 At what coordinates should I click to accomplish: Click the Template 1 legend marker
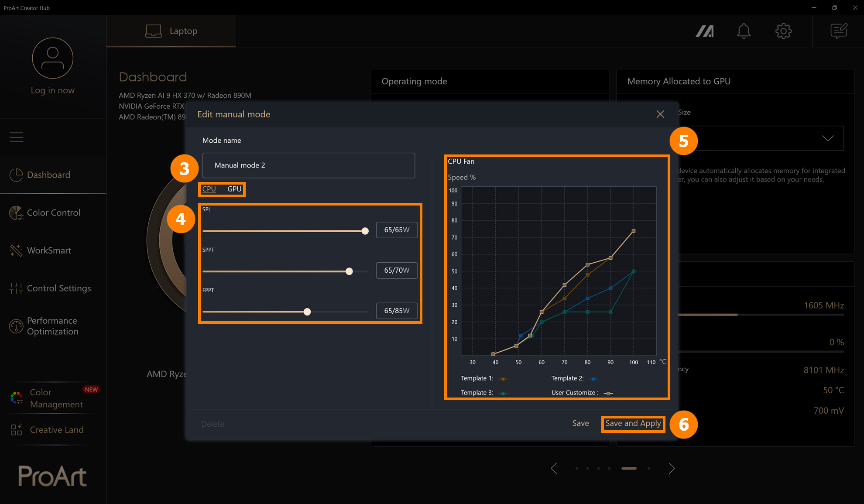coord(503,379)
